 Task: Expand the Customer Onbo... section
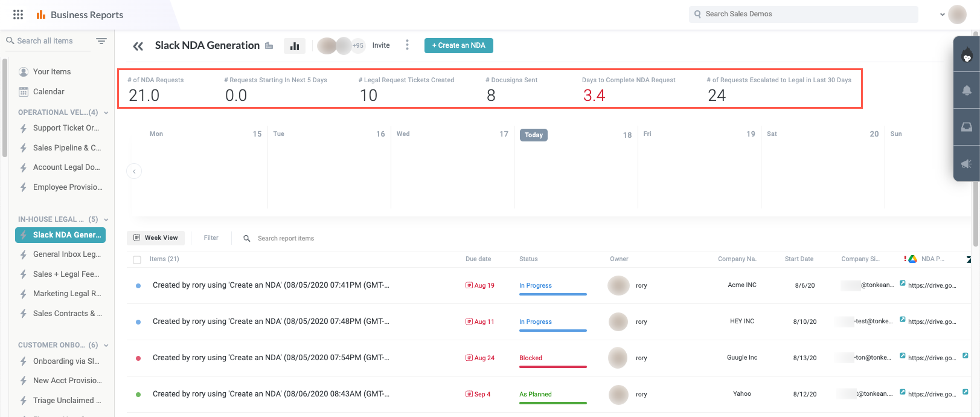click(106, 346)
